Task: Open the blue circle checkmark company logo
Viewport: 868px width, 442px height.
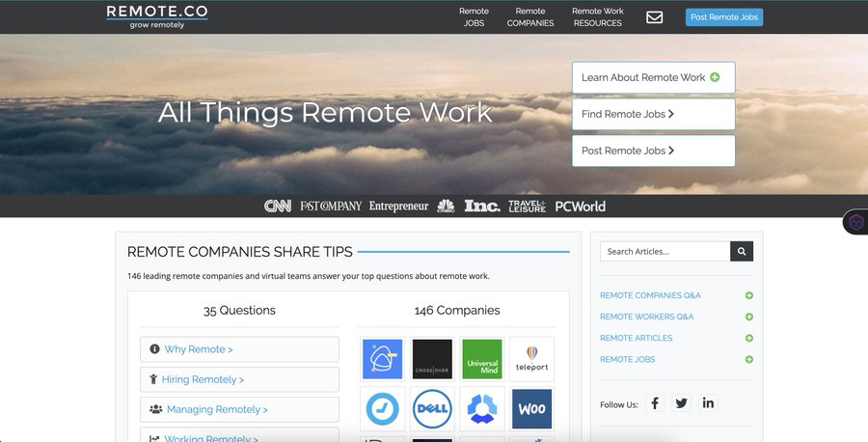Action: (383, 409)
